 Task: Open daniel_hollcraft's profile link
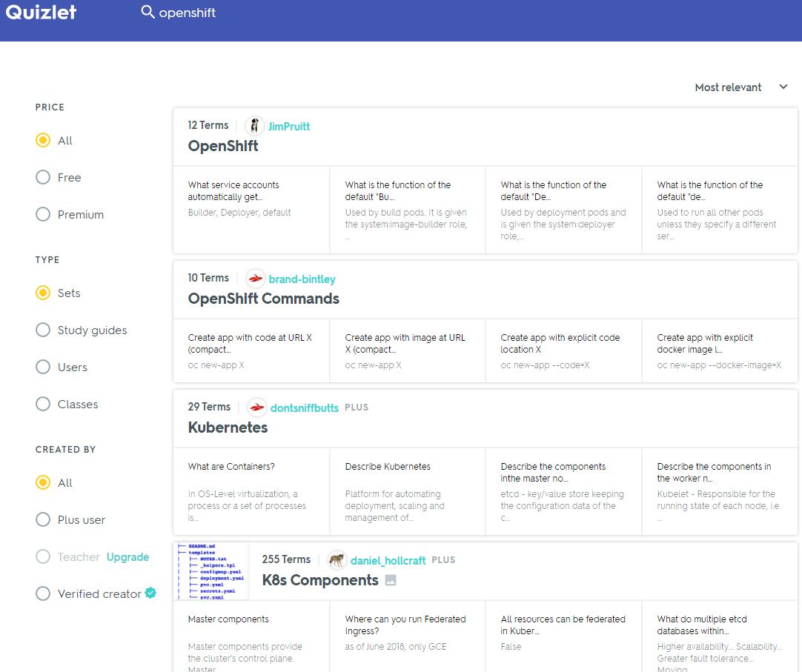[388, 561]
